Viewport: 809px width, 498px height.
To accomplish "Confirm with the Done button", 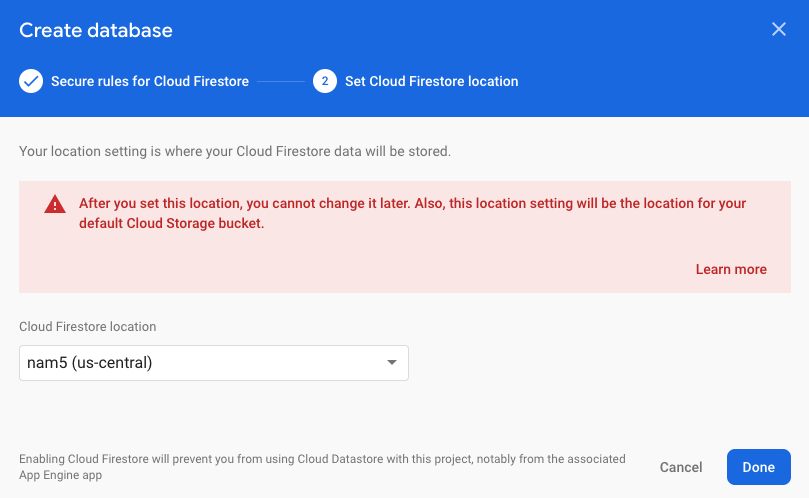I will click(x=758, y=467).
